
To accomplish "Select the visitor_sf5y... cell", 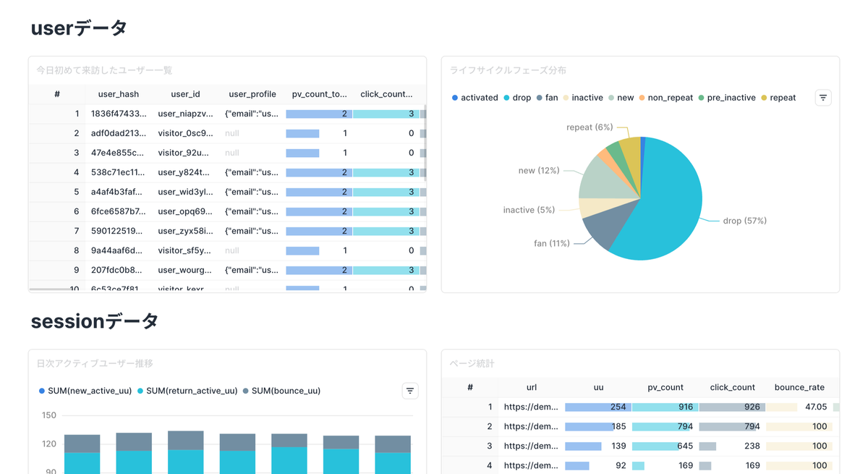I will click(x=185, y=250).
